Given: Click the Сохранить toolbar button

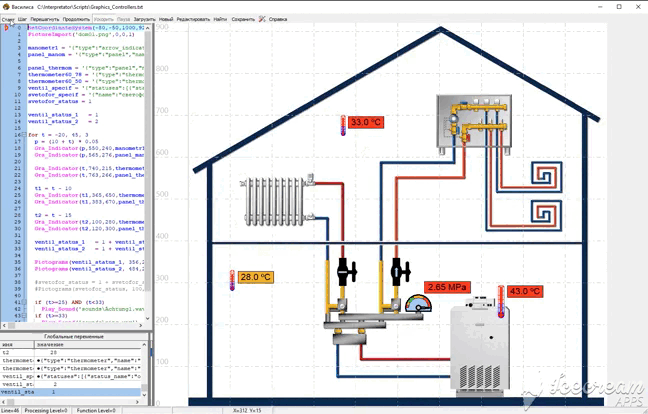Looking at the screenshot, I should tap(243, 19).
